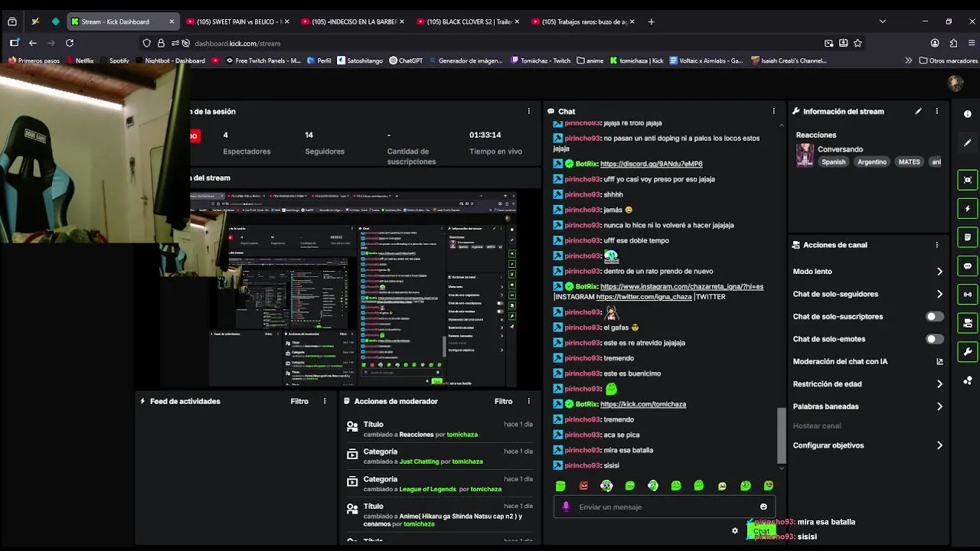Toggle the document sidebar icon
980x551 pixels.
point(968,237)
